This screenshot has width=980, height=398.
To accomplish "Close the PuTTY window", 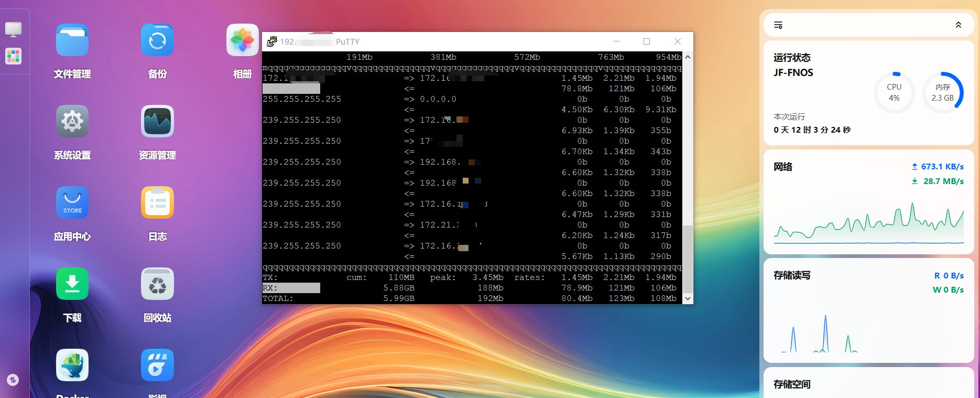I will coord(678,41).
